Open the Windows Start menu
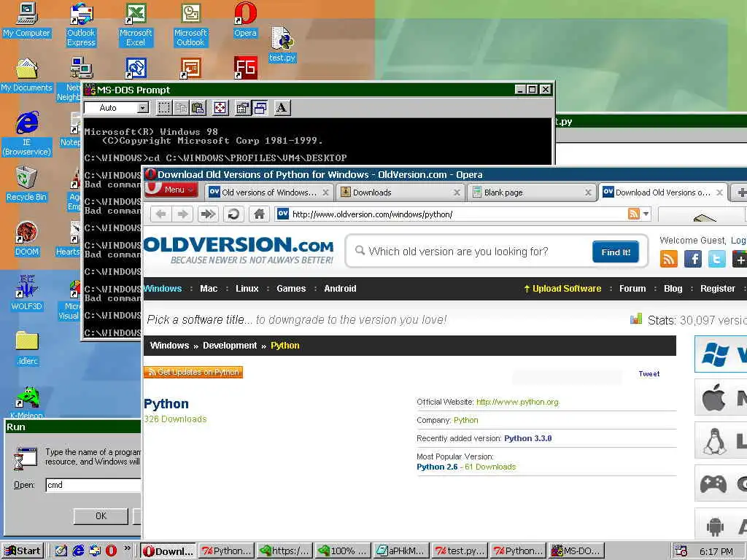The width and height of the screenshot is (747, 560). (x=23, y=551)
